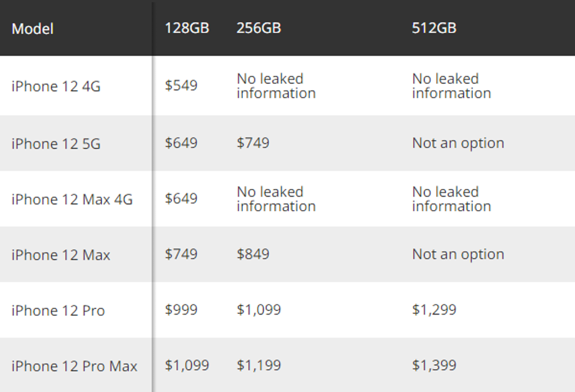Select iPhone 12 Max 4G 512GB cell
Screen dimensions: 575x392
pos(451,199)
